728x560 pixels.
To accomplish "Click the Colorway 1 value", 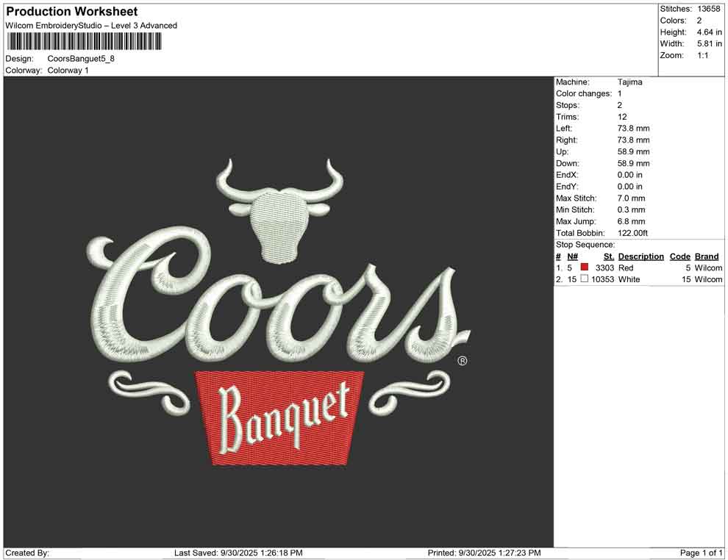I will [x=68, y=71].
